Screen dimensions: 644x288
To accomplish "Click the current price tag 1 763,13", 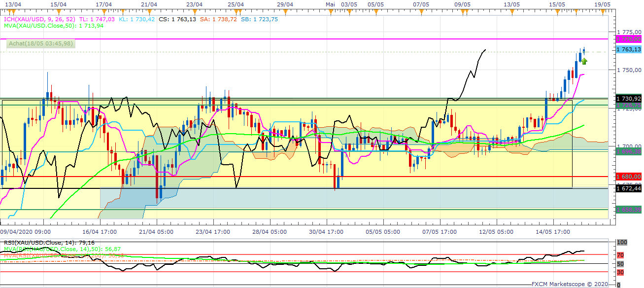I will pos(629,49).
